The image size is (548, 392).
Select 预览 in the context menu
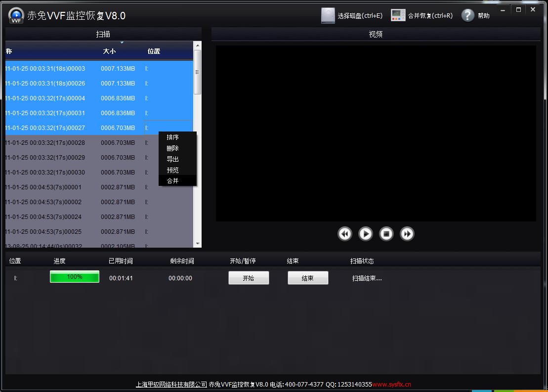click(173, 170)
